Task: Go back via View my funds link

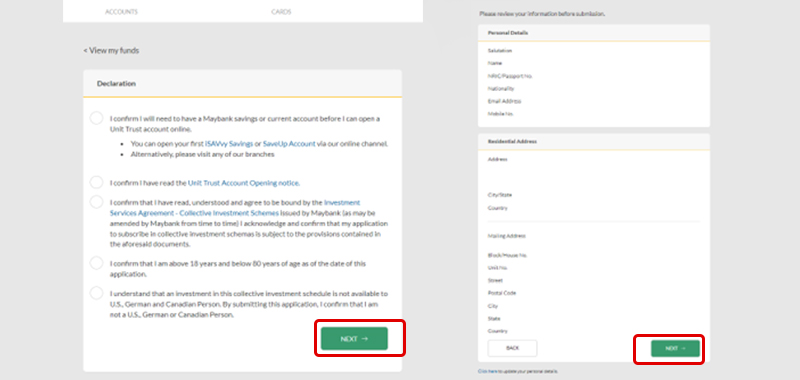Action: pos(111,50)
